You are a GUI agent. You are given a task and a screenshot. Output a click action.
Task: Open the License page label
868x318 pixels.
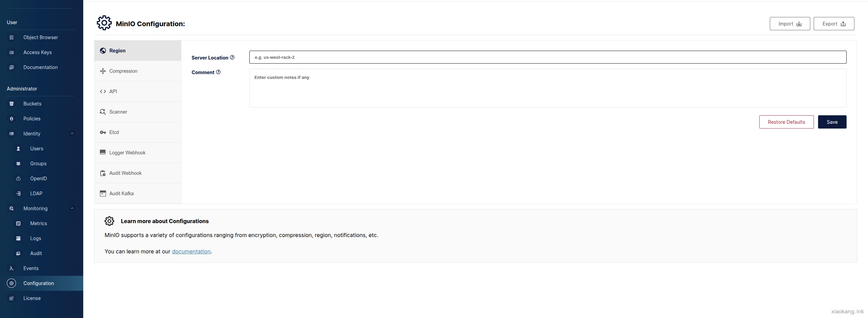click(32, 298)
